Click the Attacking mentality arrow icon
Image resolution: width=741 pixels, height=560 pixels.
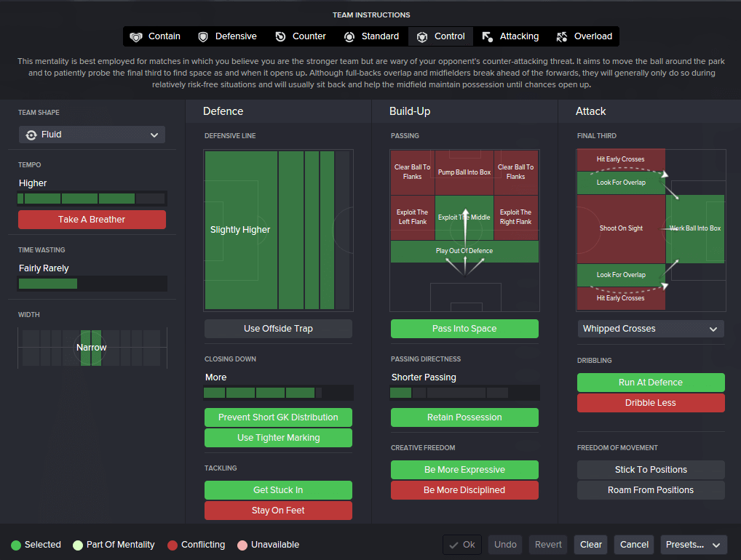click(x=487, y=37)
